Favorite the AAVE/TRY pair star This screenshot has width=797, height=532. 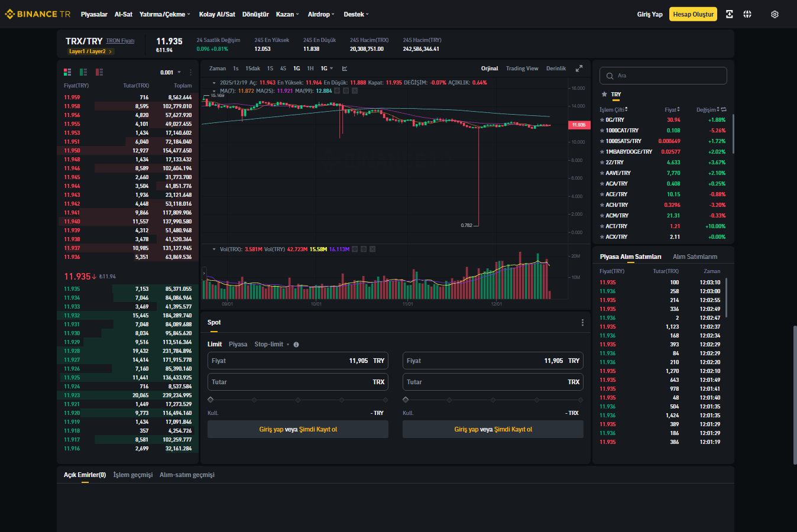click(602, 173)
